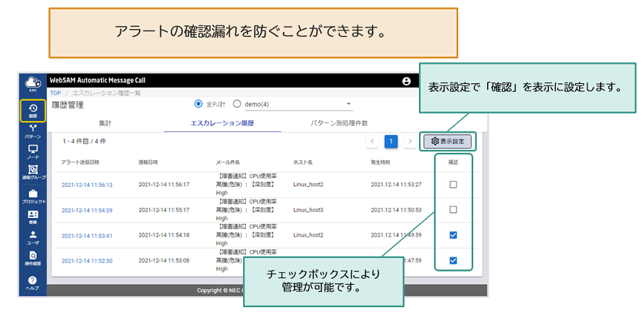The image size is (644, 313).
Task: Open the パターン sidebar icon
Action: pos(33,130)
